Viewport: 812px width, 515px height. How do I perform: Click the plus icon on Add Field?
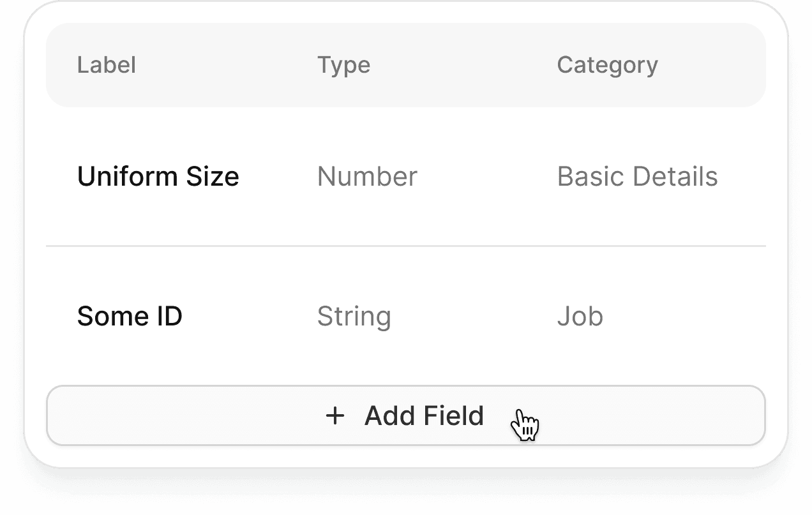(x=335, y=416)
